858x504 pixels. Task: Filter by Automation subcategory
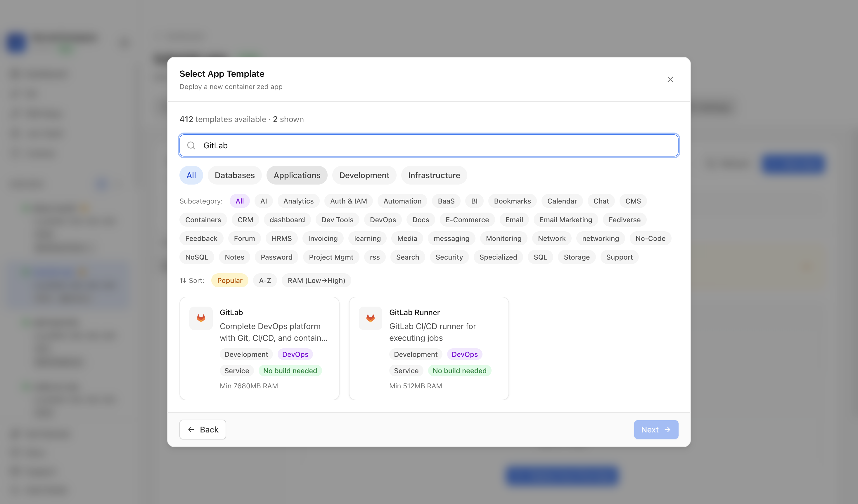coord(402,201)
